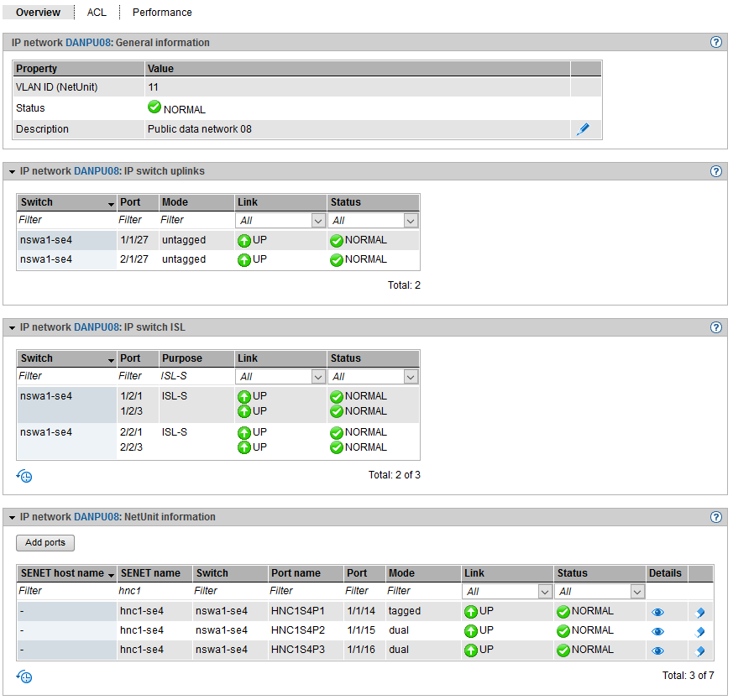
Task: Open DANPU08 link in IP switch uplinks header
Action: (97, 171)
